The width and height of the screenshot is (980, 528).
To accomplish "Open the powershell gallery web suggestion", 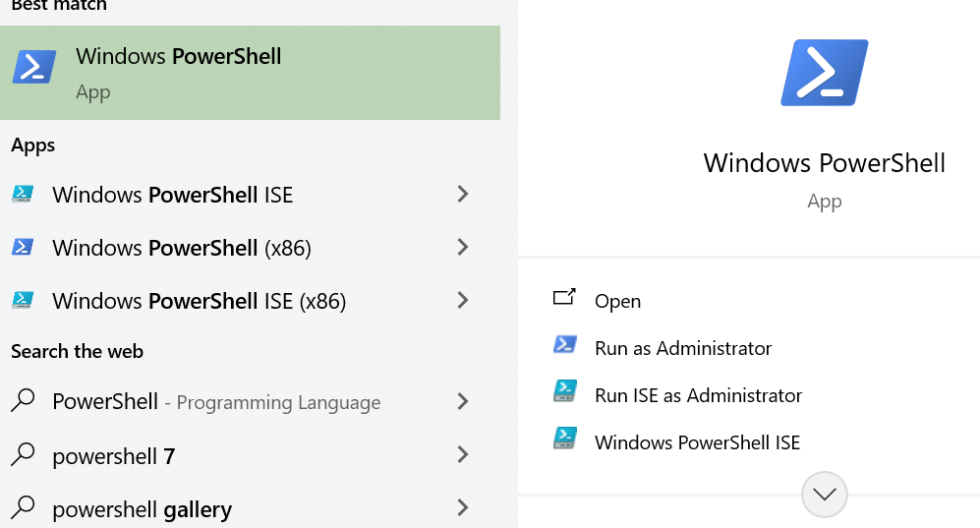I will click(142, 509).
